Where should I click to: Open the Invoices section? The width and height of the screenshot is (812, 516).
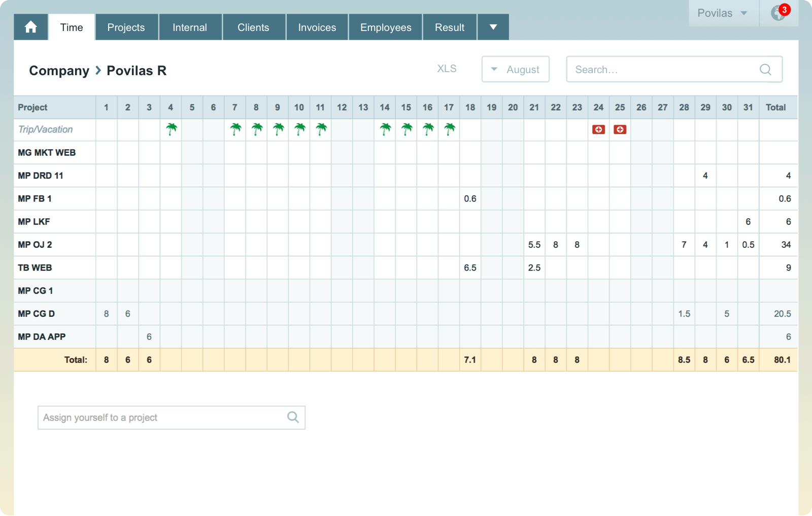coord(317,27)
